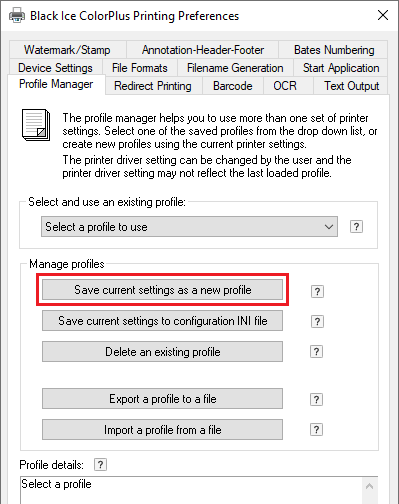Open help for Export a profile

(x=316, y=399)
